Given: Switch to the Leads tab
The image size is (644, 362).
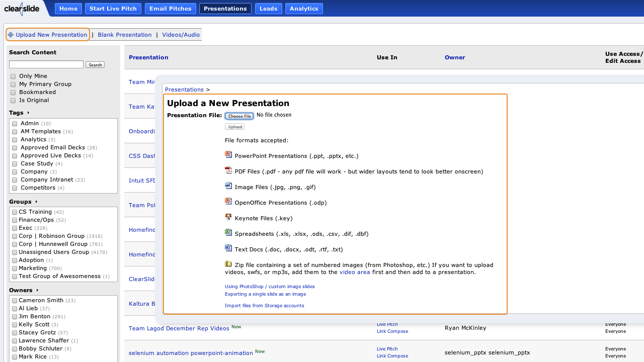Looking at the screenshot, I should coord(269,9).
